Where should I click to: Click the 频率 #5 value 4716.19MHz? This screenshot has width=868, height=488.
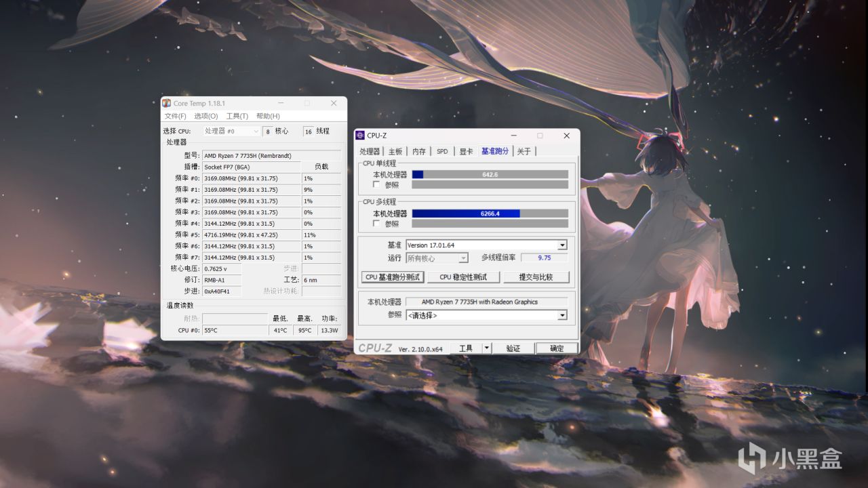[x=251, y=235]
